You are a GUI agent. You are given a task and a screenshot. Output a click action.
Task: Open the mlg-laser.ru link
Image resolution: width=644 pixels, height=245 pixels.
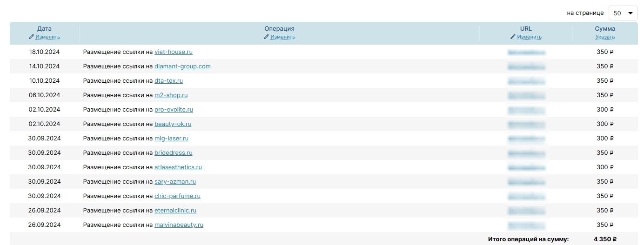point(171,139)
